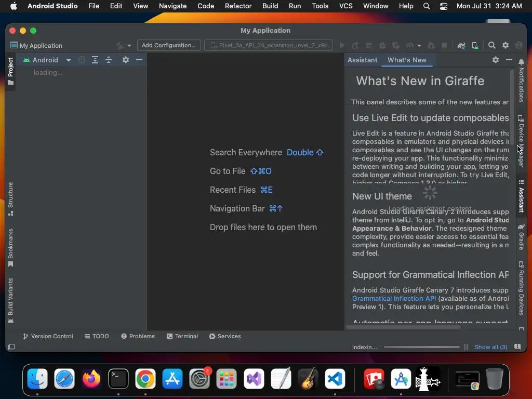Click Sync Project with Gradle Files icon

(x=461, y=46)
